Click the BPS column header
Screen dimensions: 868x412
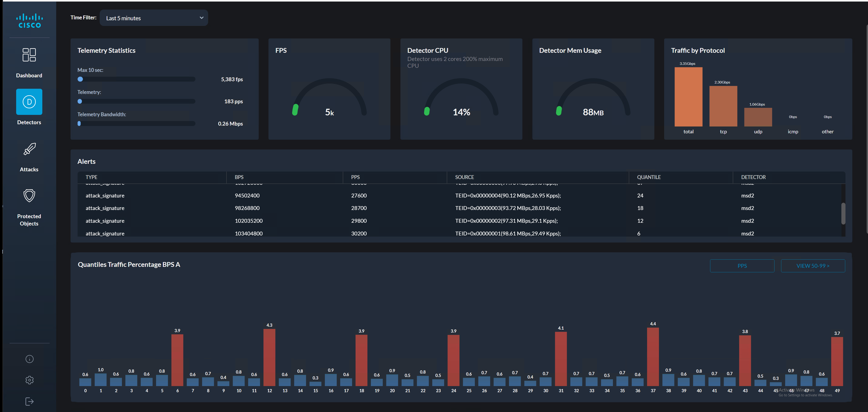click(x=239, y=177)
